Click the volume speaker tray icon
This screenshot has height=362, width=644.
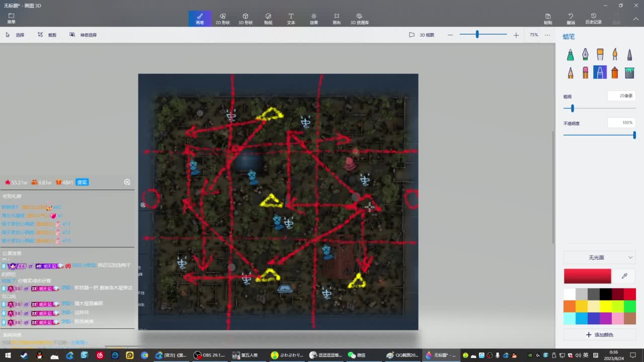coord(578,355)
